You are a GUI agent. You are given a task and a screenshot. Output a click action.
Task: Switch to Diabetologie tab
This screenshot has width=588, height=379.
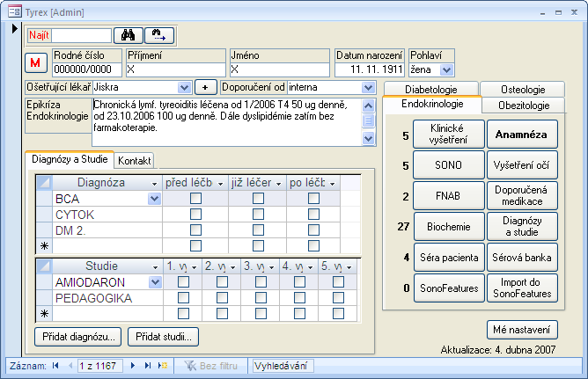click(430, 89)
